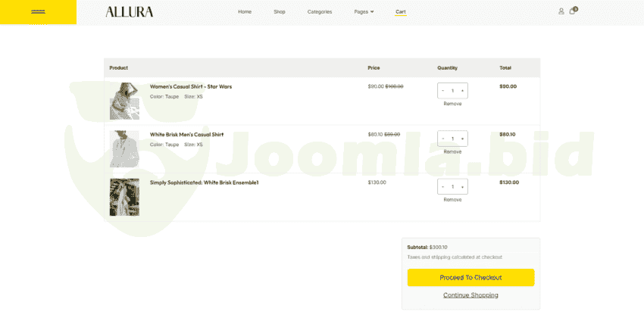
Task: Open the shopping bag cart icon
Action: click(x=572, y=11)
